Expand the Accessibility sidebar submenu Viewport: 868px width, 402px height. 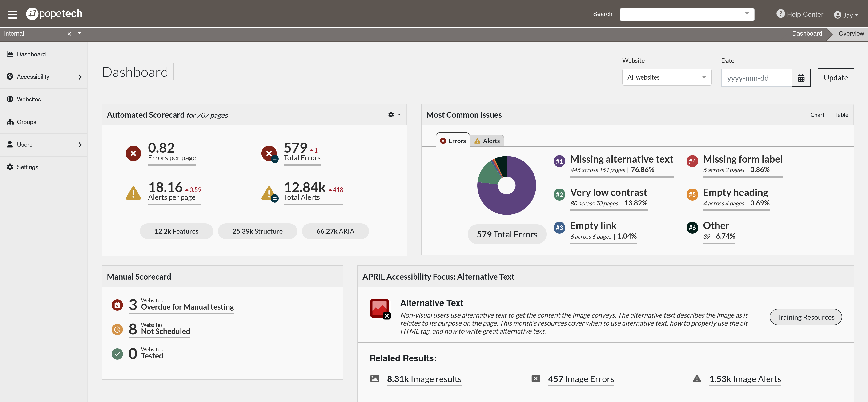pyautogui.click(x=80, y=77)
